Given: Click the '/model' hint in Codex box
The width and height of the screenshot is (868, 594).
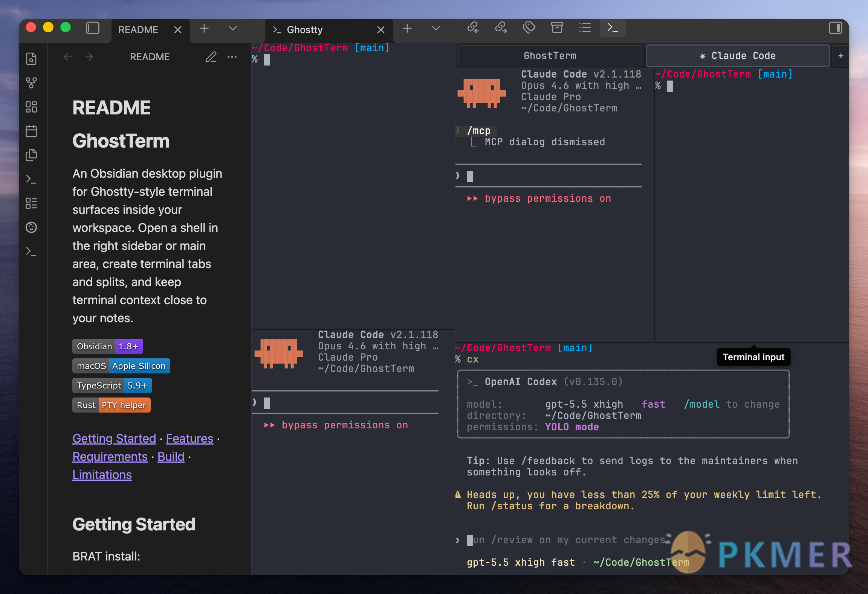Looking at the screenshot, I should [701, 405].
